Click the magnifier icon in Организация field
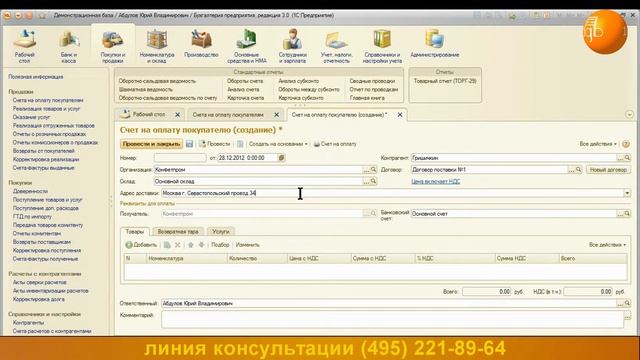 (x=373, y=169)
